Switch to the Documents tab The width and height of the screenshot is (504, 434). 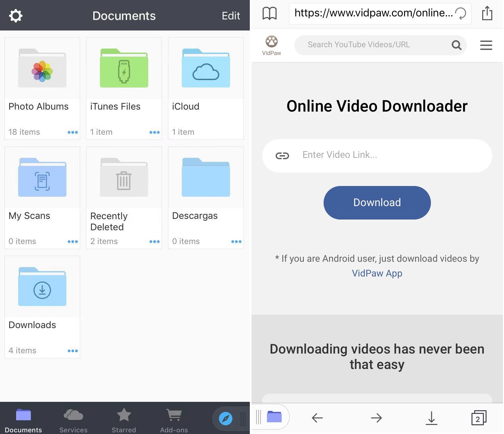23,421
